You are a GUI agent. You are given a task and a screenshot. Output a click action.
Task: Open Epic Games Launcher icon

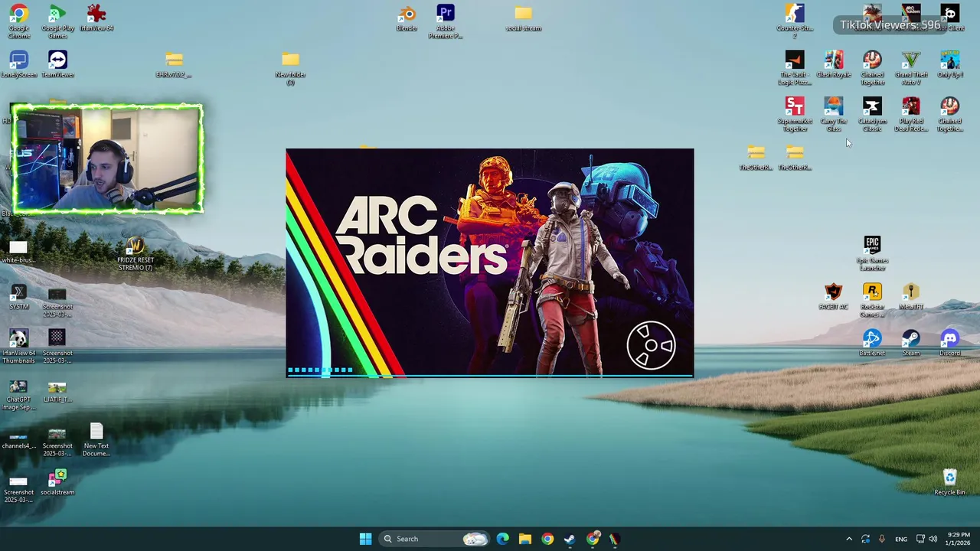tap(872, 254)
